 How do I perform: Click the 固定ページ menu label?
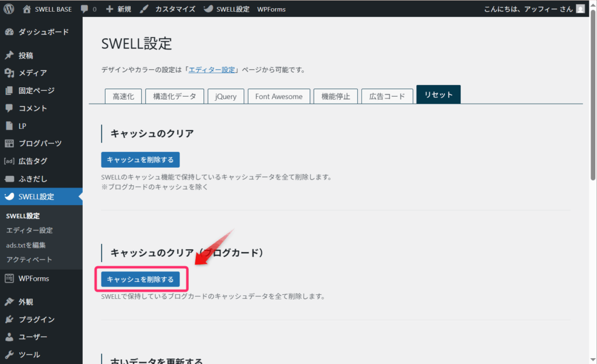[x=37, y=90]
